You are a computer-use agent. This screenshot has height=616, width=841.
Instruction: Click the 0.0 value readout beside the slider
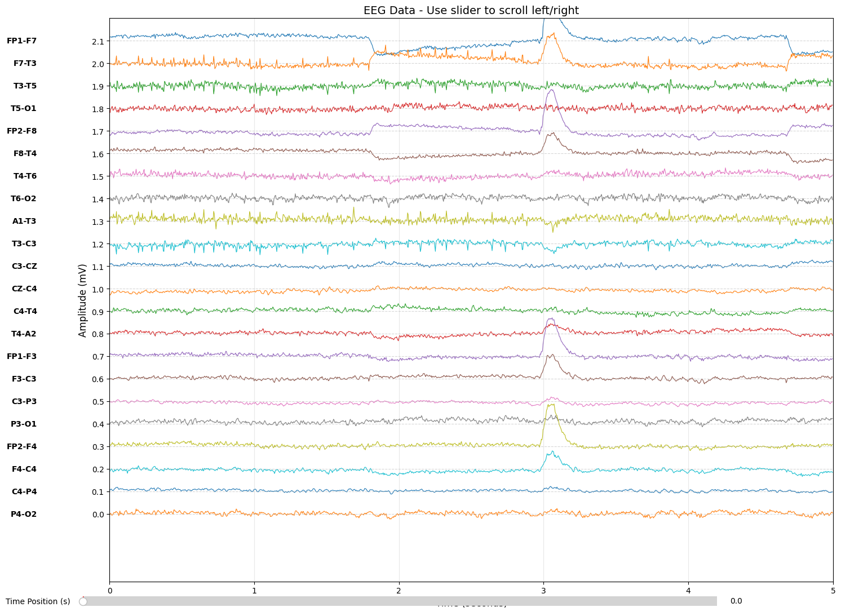tap(737, 601)
